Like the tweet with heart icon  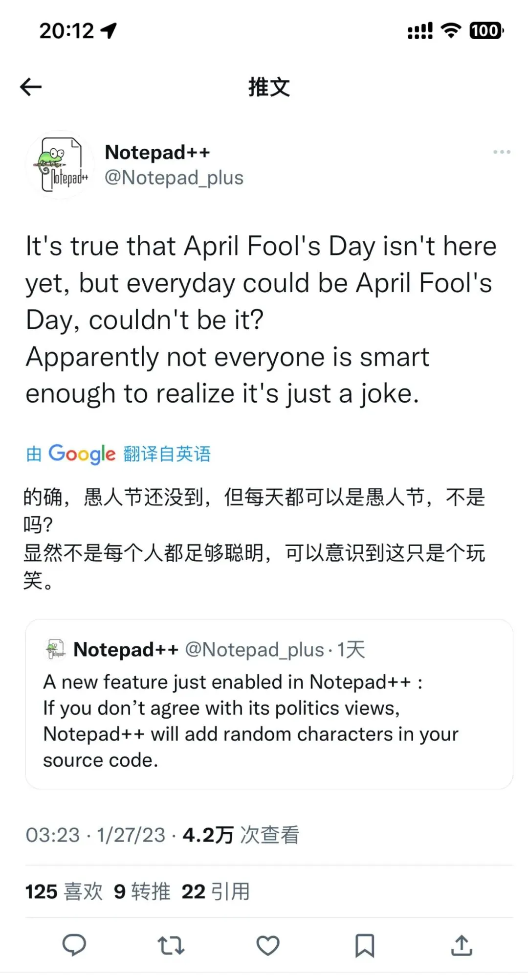tap(268, 945)
